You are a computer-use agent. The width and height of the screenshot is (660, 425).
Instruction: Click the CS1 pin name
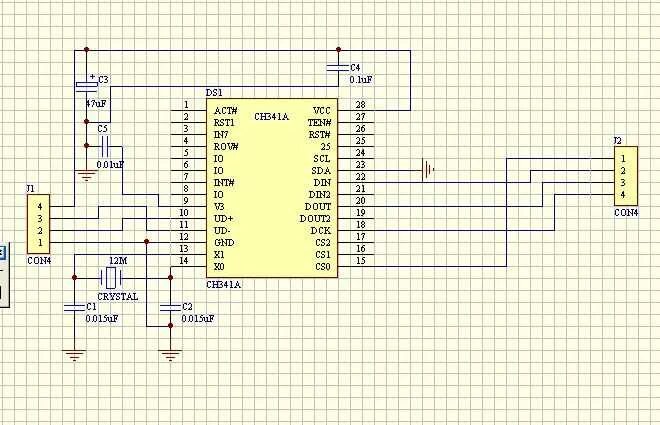[323, 255]
